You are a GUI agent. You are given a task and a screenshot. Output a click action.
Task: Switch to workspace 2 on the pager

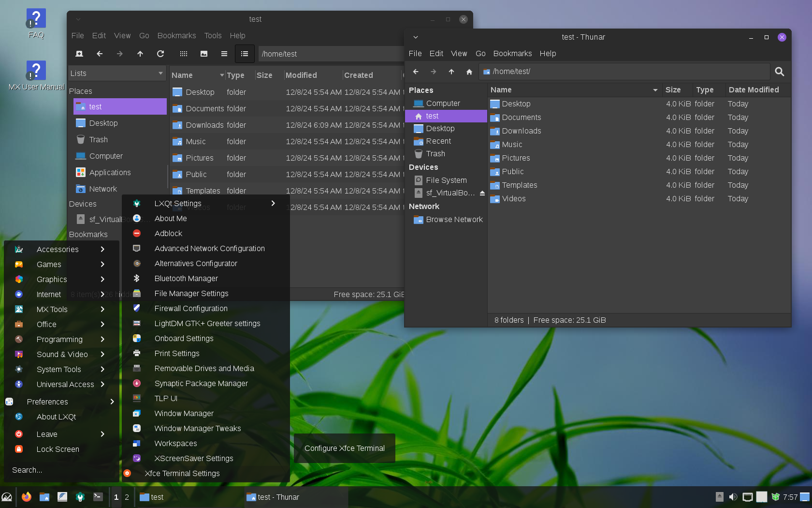(x=127, y=497)
